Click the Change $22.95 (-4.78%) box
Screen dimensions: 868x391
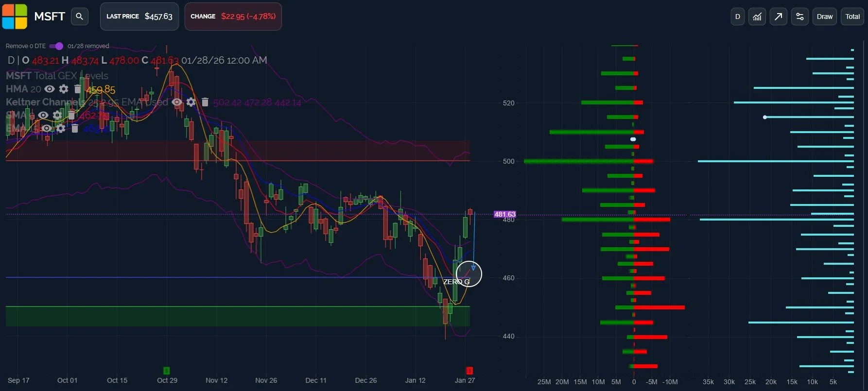(x=233, y=17)
